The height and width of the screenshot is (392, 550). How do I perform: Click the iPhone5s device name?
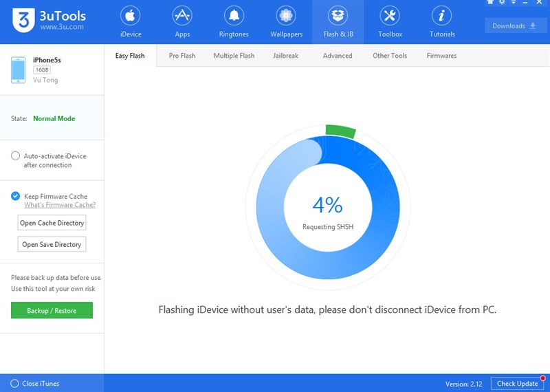pos(47,60)
